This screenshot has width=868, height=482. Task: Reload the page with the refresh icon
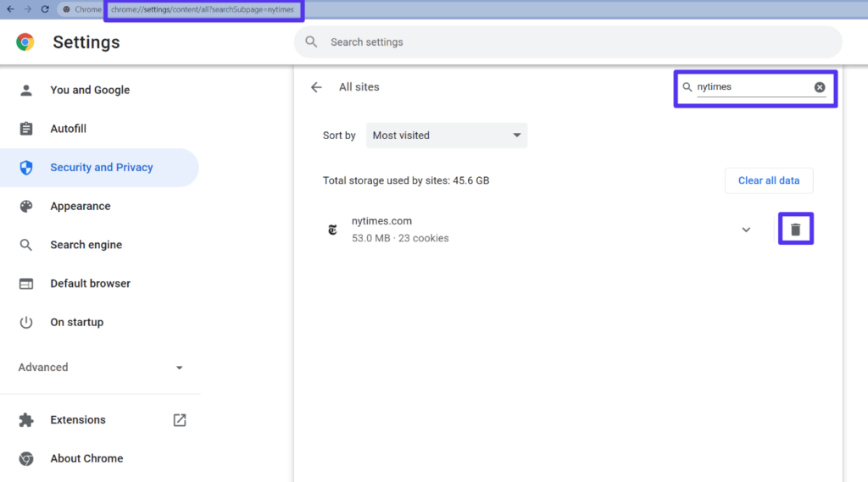tap(45, 9)
